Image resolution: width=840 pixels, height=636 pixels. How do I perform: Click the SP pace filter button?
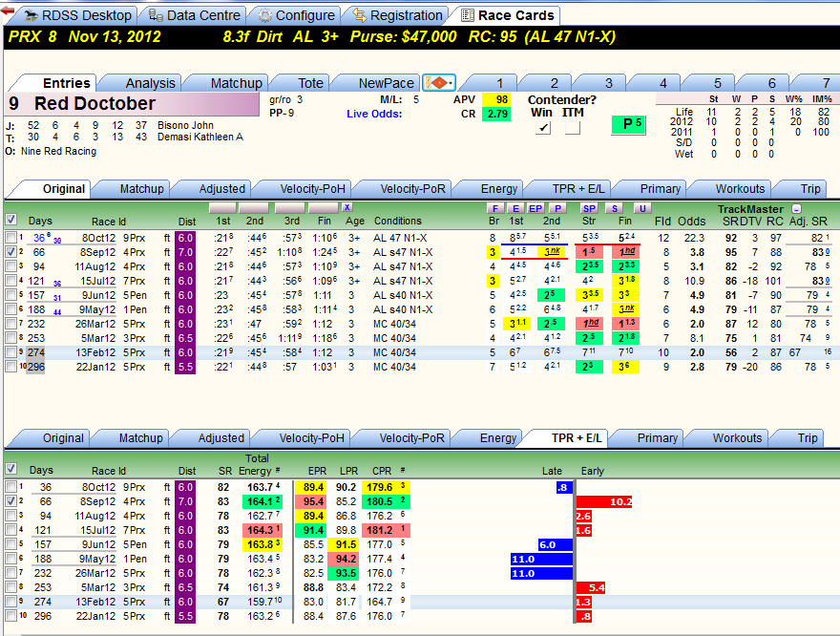[589, 208]
